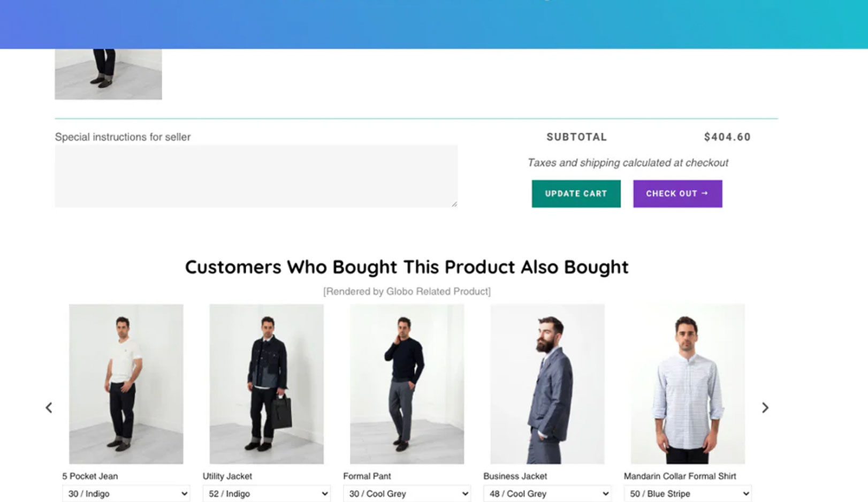The image size is (868, 502).
Task: Click the Business Jacket product photo
Action: (x=547, y=384)
